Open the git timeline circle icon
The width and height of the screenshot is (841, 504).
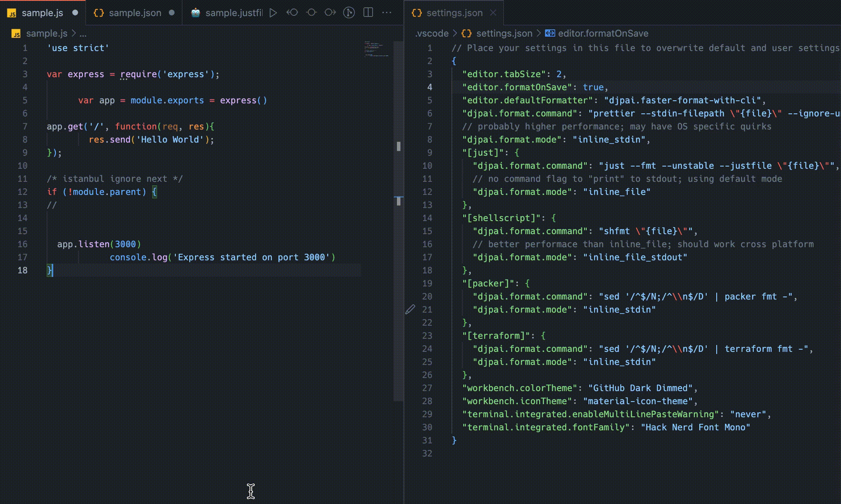coord(349,13)
